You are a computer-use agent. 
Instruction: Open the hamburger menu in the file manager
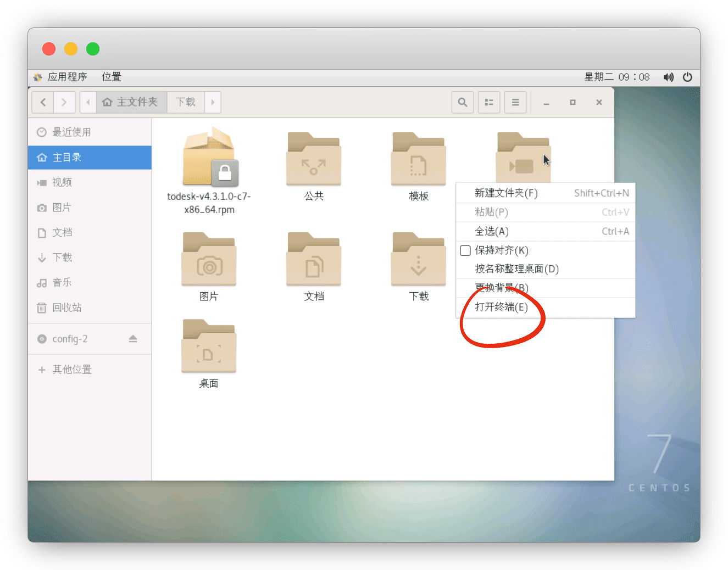tap(515, 102)
